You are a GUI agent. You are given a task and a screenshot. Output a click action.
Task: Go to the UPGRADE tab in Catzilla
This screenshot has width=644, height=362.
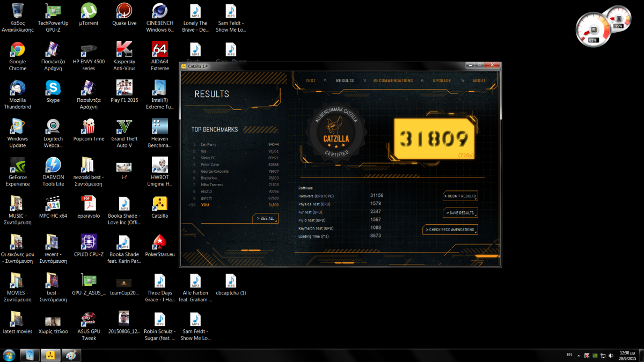(x=442, y=81)
